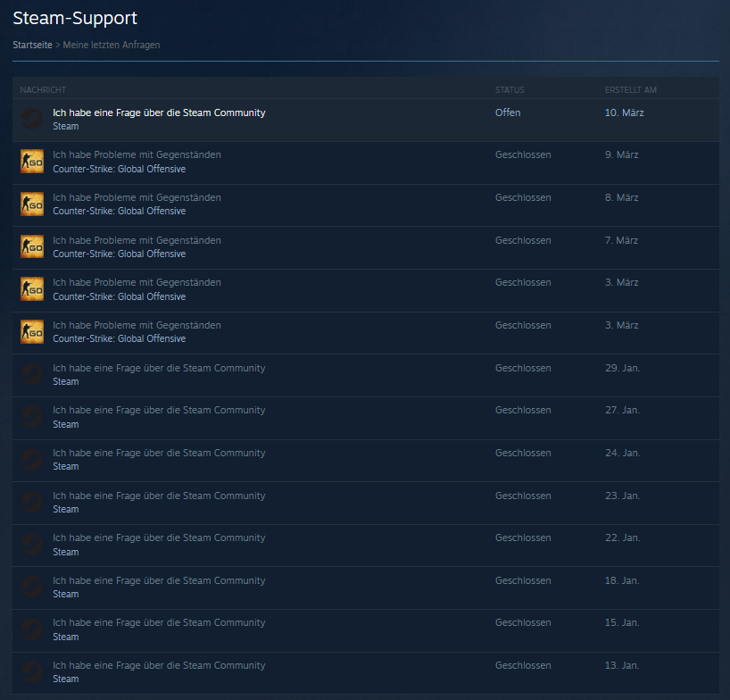Viewport: 730px width, 700px height.
Task: Click the '8. März' creation date
Action: (x=621, y=197)
